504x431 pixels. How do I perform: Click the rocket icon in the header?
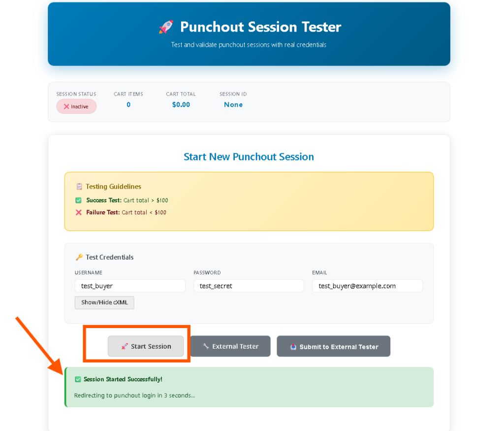pos(166,27)
